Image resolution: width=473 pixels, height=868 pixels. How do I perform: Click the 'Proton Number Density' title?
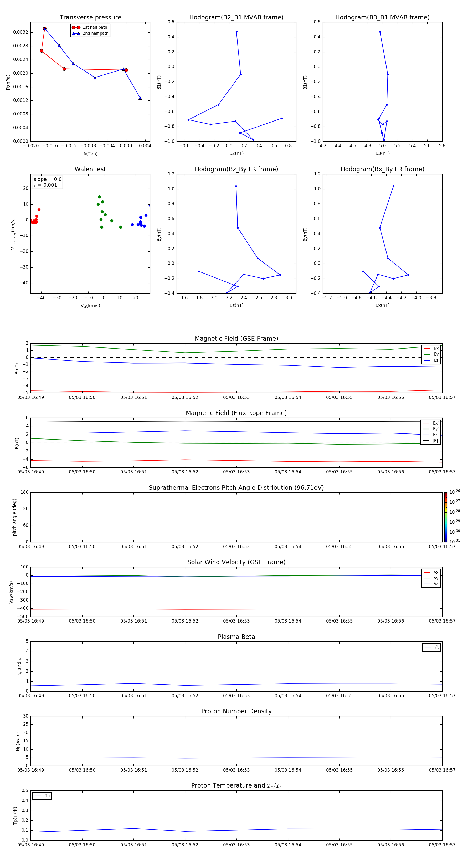point(236,711)
